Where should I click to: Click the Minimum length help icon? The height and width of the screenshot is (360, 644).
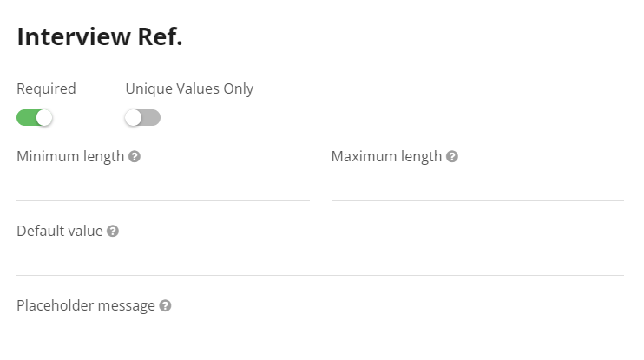pos(135,157)
